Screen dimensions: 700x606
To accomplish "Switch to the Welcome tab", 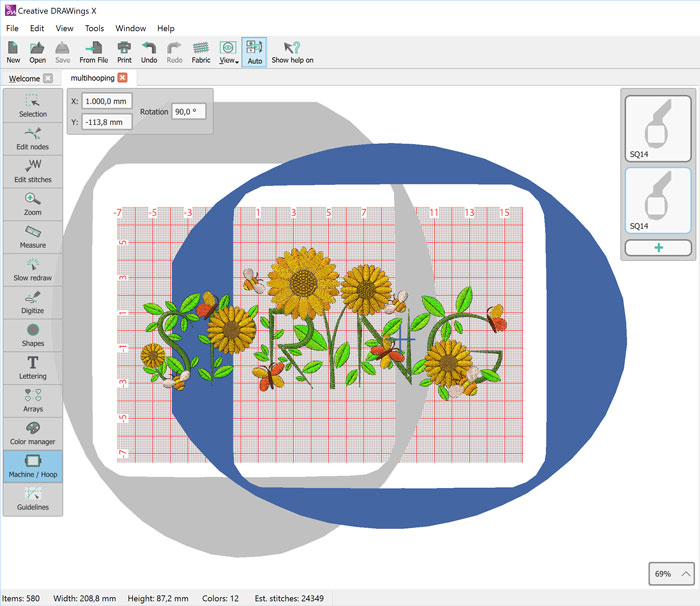I will click(x=24, y=78).
